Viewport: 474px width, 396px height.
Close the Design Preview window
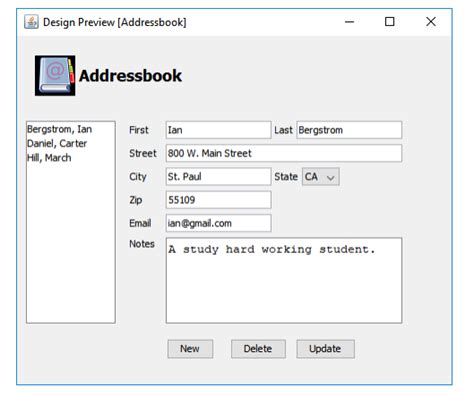click(x=431, y=22)
